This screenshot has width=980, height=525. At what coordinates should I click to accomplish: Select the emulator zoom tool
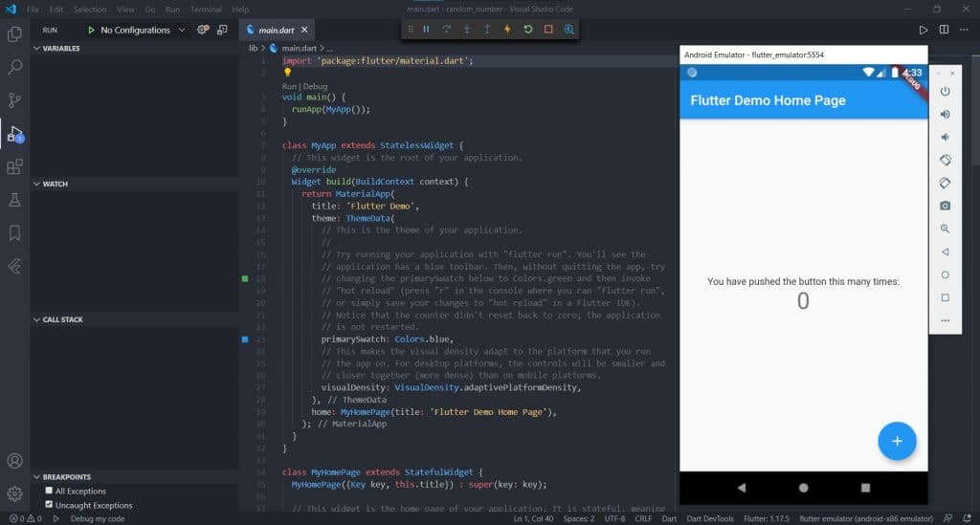945,229
